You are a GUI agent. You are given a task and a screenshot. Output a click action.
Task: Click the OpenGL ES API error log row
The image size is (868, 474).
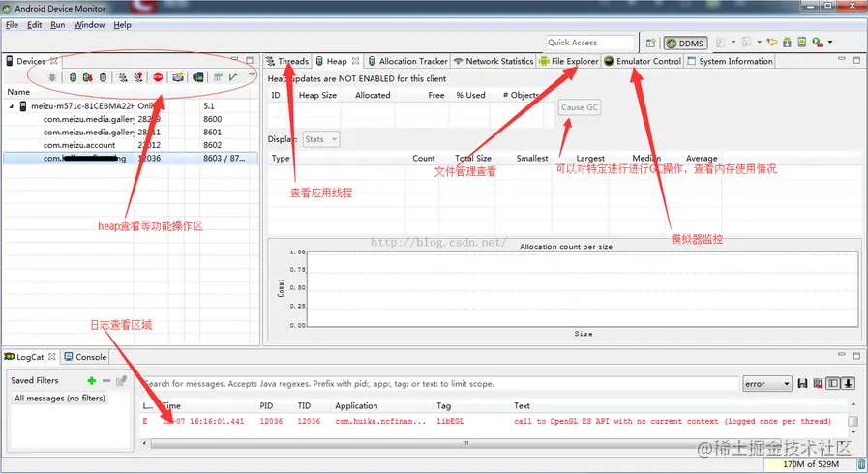coord(494,421)
